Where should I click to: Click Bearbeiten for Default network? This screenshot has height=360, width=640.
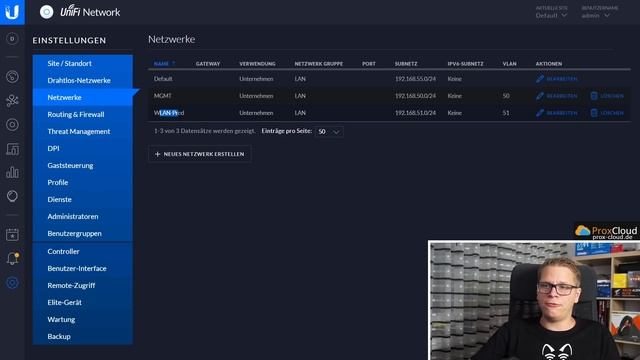tap(557, 79)
